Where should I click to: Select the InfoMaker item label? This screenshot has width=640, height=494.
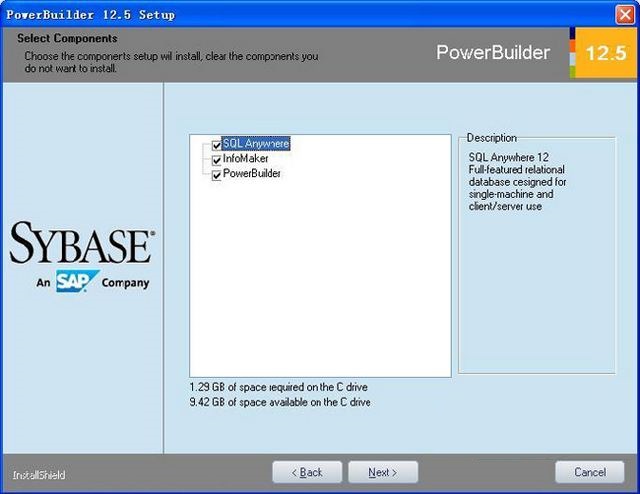(x=245, y=158)
